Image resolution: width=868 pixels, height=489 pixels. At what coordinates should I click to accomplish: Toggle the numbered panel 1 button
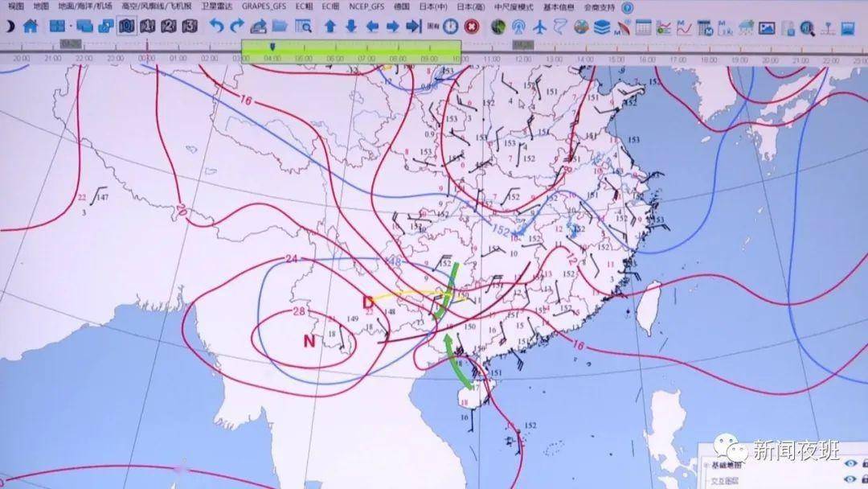pos(148,26)
